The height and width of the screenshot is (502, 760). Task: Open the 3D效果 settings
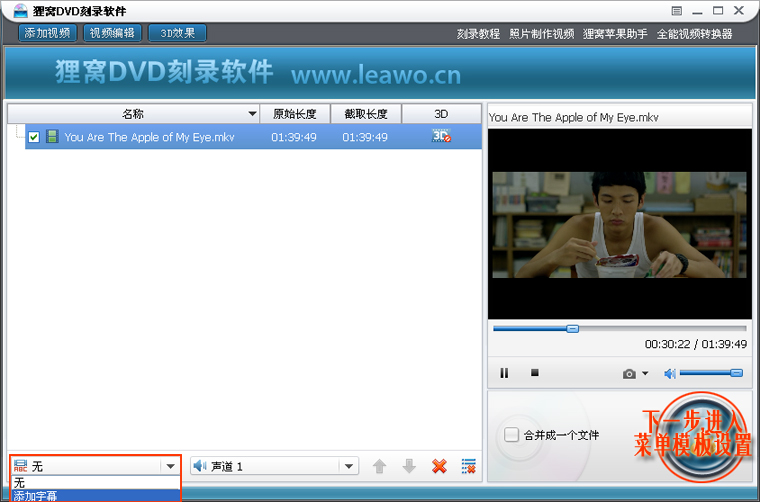177,33
